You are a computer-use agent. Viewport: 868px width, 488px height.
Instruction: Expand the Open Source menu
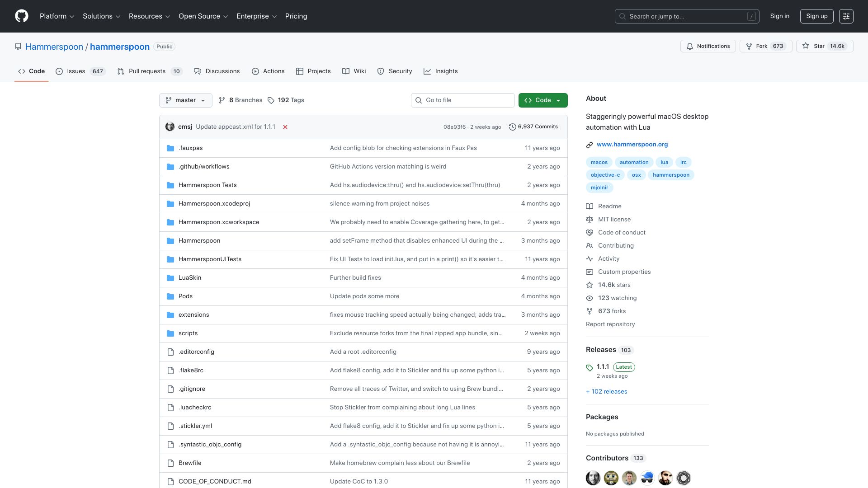click(203, 16)
